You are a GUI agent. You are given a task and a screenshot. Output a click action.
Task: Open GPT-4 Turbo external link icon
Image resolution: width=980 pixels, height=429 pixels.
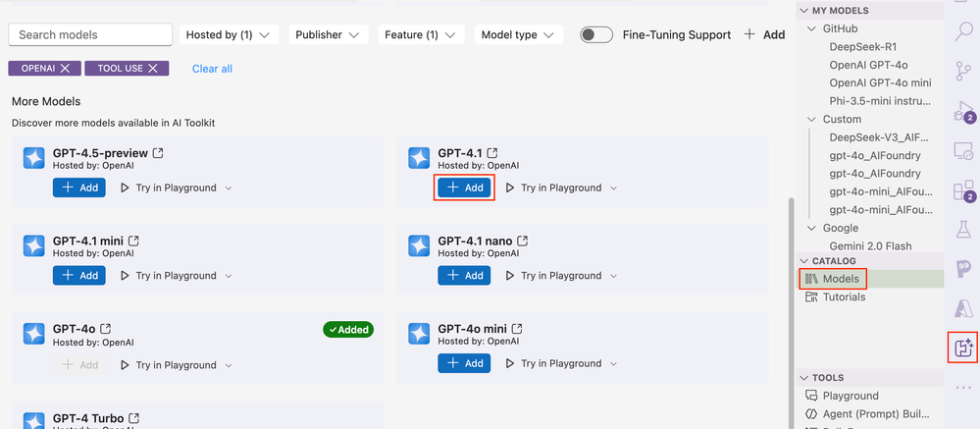[133, 418]
